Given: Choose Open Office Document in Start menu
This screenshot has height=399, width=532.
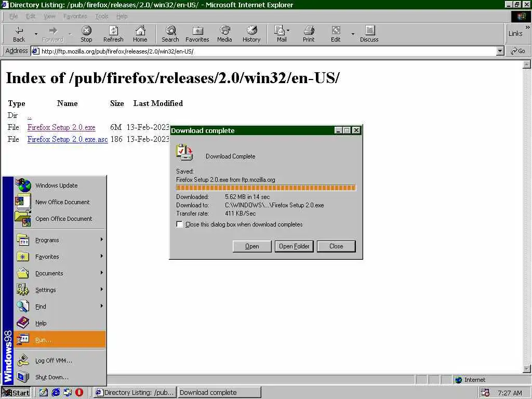Looking at the screenshot, I should (x=60, y=219).
